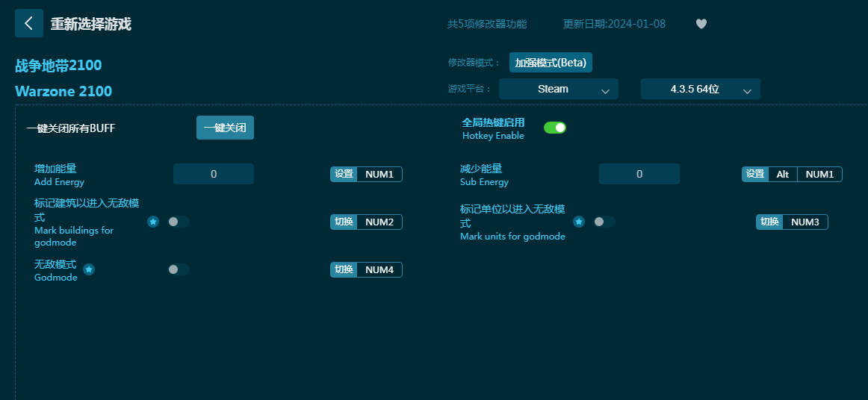Click the heart favorite icon
This screenshot has width=868, height=400.
point(701,24)
